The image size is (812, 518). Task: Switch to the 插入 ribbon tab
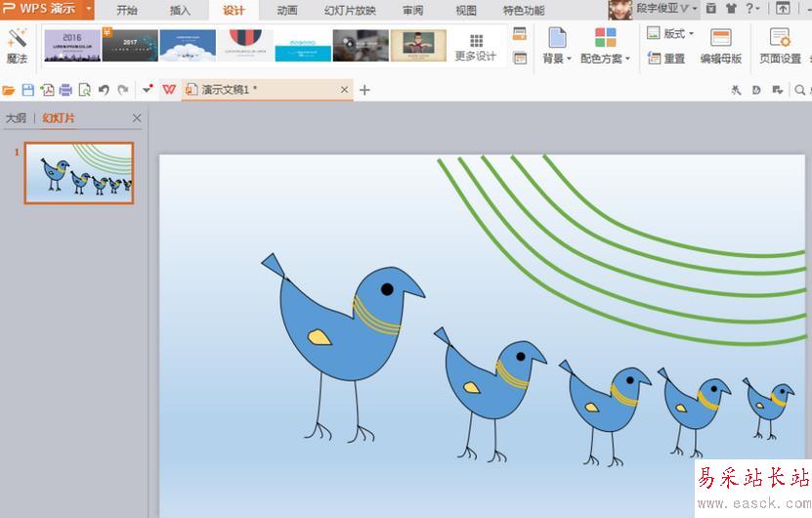180,10
